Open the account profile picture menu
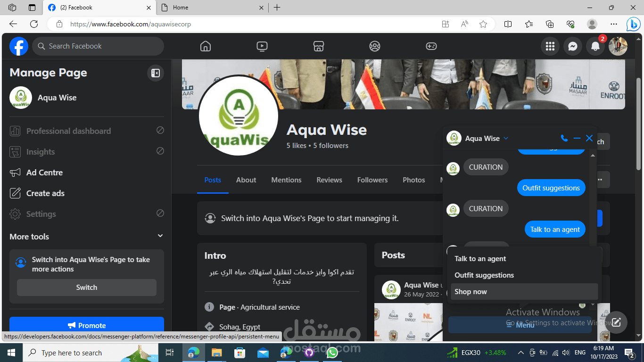 [618, 46]
